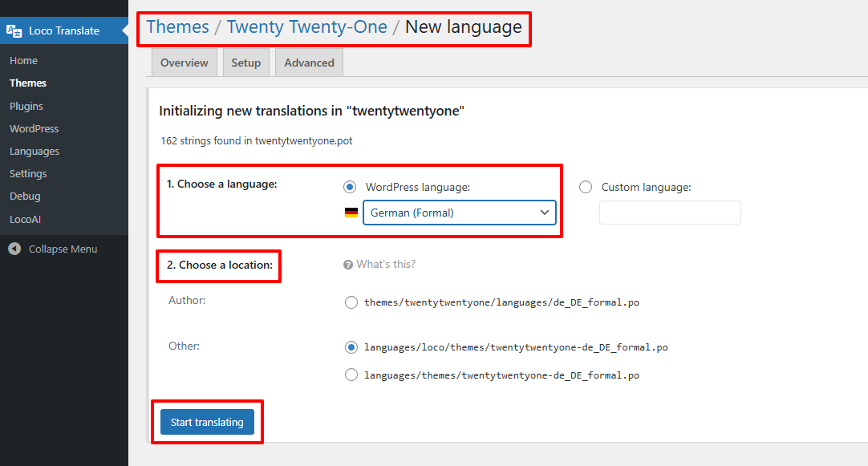
Task: Open the Advanced tab
Action: coord(309,63)
